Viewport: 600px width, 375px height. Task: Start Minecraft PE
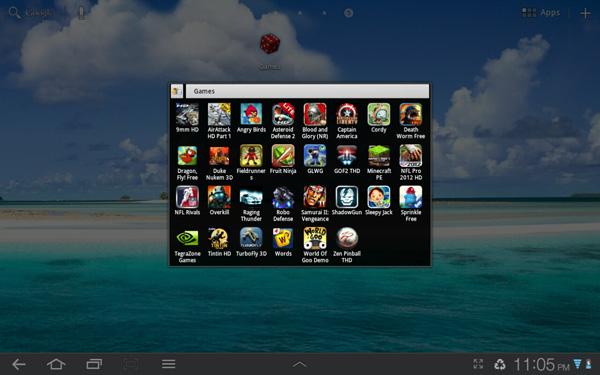click(x=379, y=162)
